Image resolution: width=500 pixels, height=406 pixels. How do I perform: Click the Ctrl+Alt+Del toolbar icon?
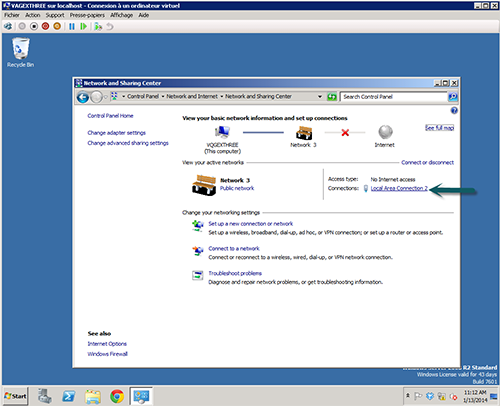(x=8, y=26)
